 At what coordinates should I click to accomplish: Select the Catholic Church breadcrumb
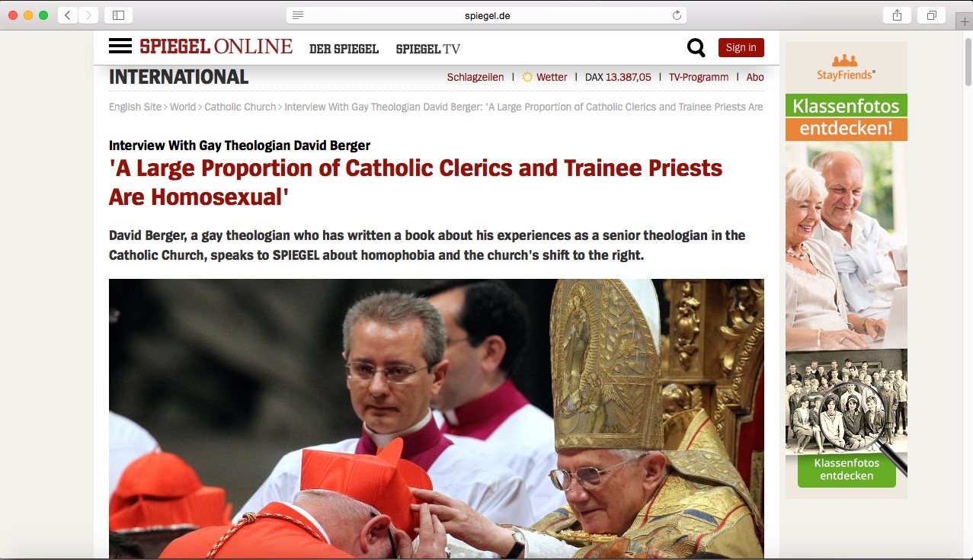click(240, 107)
